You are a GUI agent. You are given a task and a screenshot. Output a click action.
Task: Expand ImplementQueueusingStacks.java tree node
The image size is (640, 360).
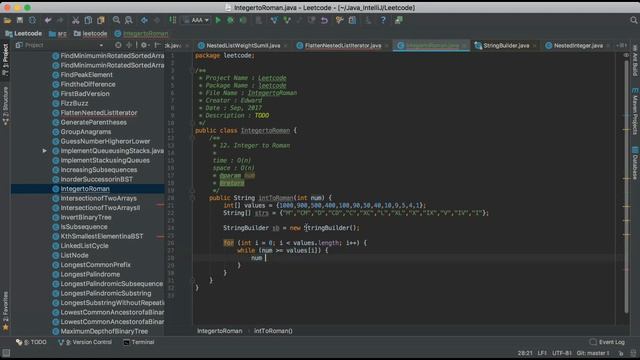click(44, 151)
